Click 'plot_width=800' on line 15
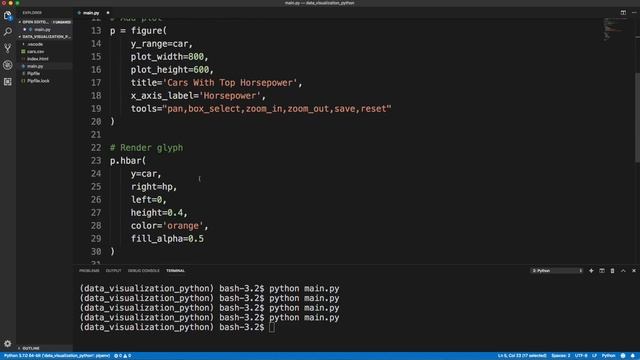The height and width of the screenshot is (360, 640). [167, 57]
